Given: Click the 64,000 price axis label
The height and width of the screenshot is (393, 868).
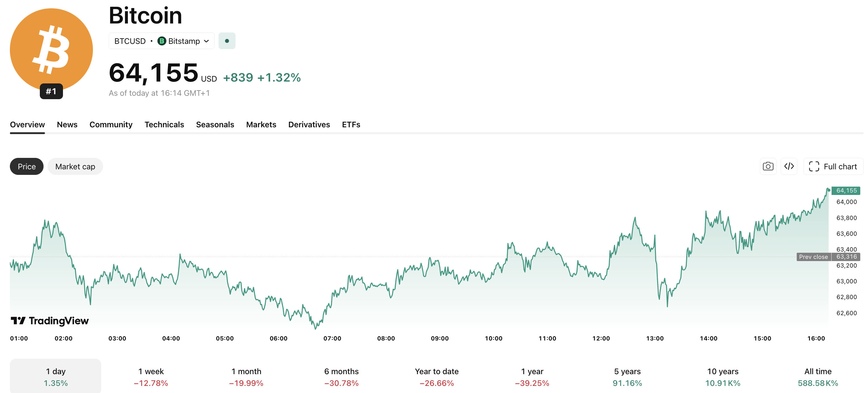Looking at the screenshot, I should click(846, 202).
